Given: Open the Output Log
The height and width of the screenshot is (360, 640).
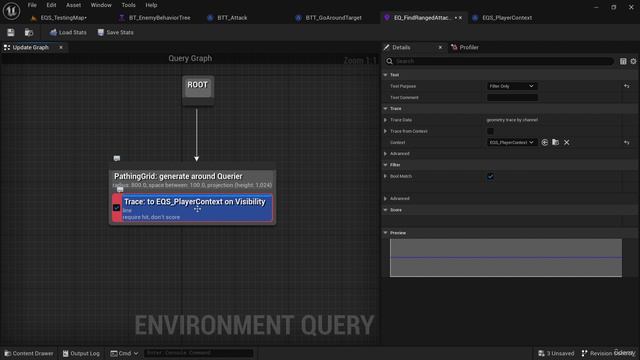Looking at the screenshot, I should 81,353.
